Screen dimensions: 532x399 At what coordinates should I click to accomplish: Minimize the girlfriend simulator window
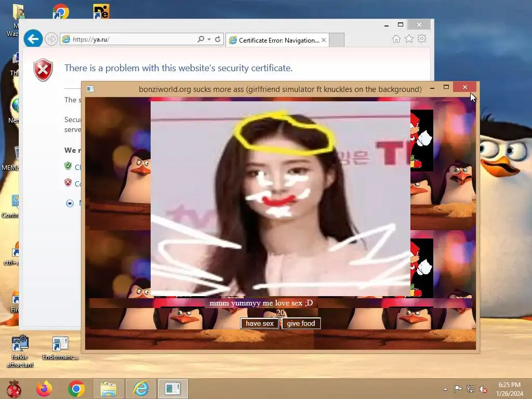click(432, 88)
